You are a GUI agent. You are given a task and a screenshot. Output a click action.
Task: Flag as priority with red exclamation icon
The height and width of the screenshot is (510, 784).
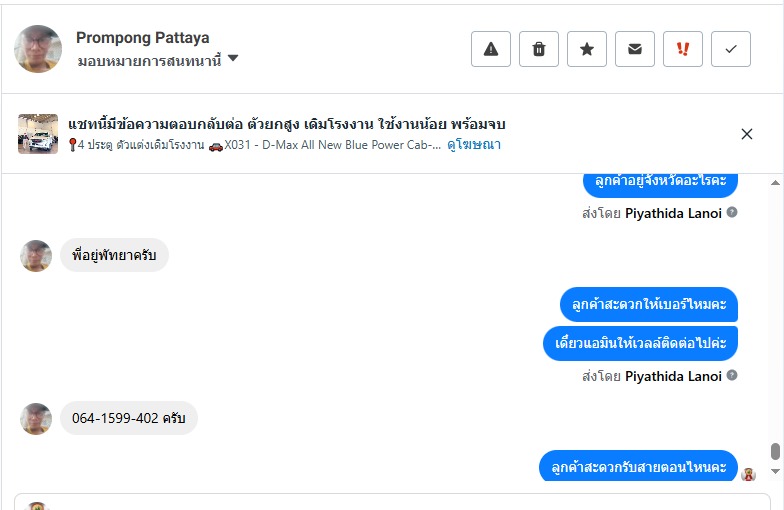point(683,49)
